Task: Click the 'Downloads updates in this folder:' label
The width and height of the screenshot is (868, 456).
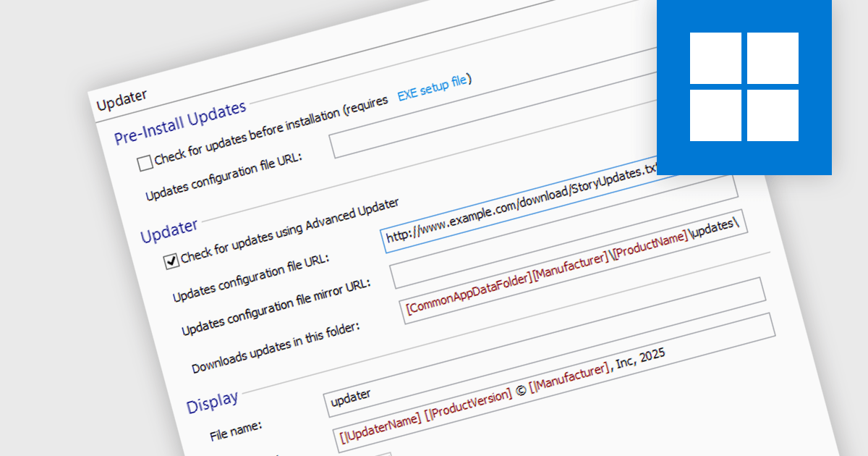Action: click(276, 345)
